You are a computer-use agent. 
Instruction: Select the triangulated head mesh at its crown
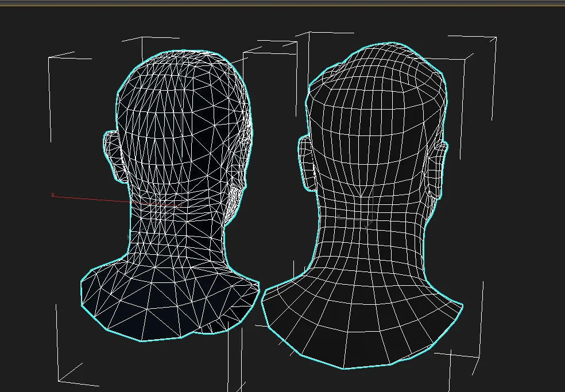[x=183, y=63]
